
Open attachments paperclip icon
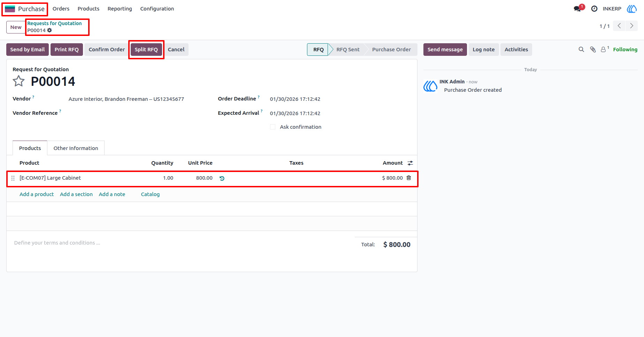coord(593,50)
